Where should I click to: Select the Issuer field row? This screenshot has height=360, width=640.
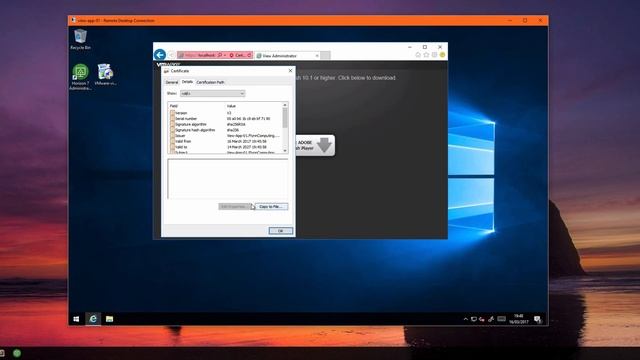225,136
